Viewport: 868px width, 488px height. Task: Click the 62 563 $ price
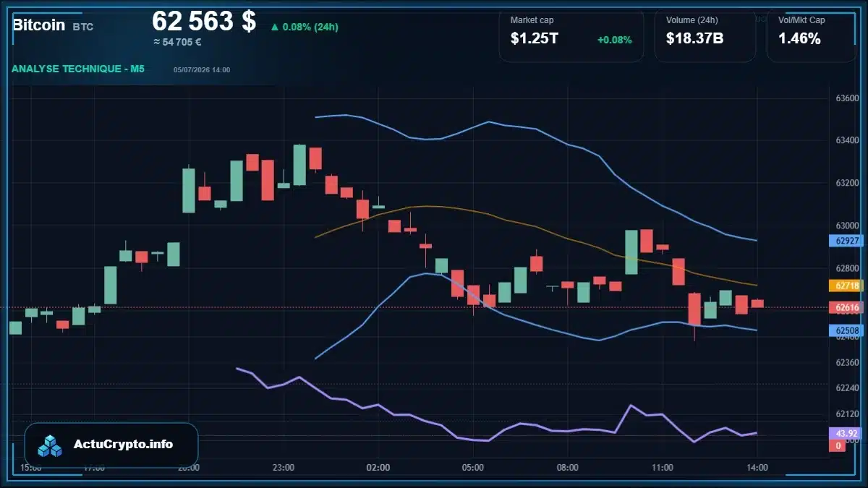click(x=204, y=21)
